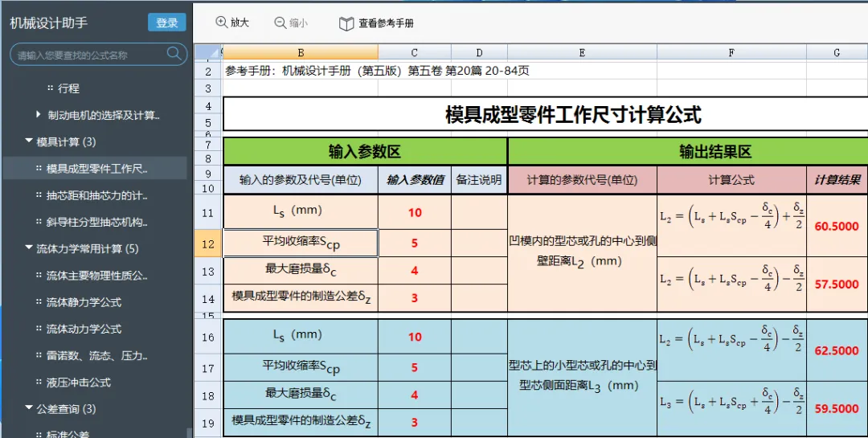Viewport: 868px width, 438px height.
Task: Select row 2 header
Action: click(x=208, y=71)
